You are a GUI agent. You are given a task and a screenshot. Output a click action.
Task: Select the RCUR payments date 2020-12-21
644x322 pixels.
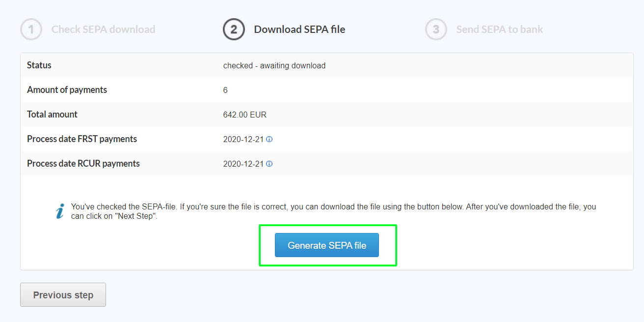(x=244, y=164)
